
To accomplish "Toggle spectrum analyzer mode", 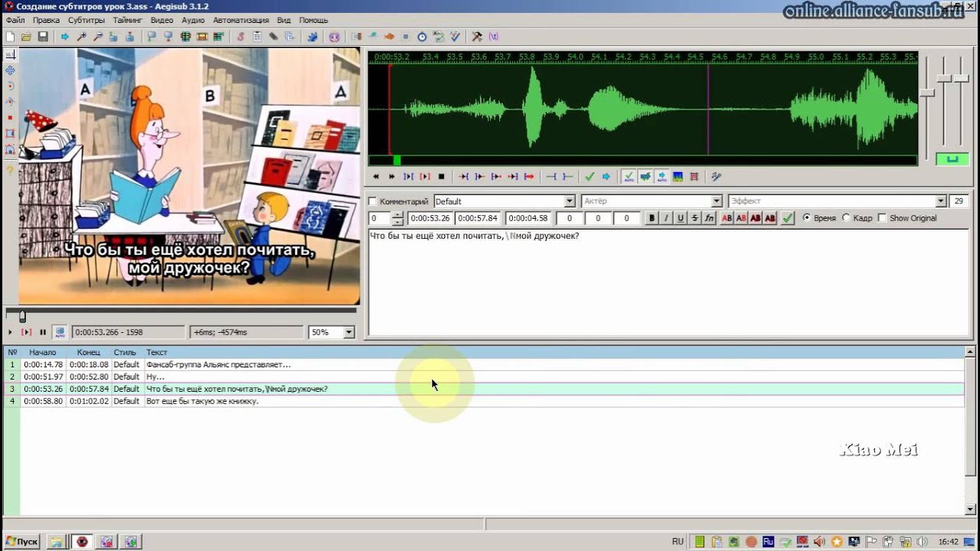I will click(x=678, y=176).
